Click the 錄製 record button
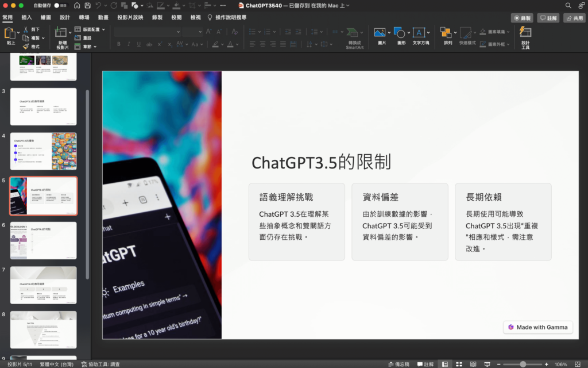This screenshot has width=588, height=368. click(x=521, y=18)
